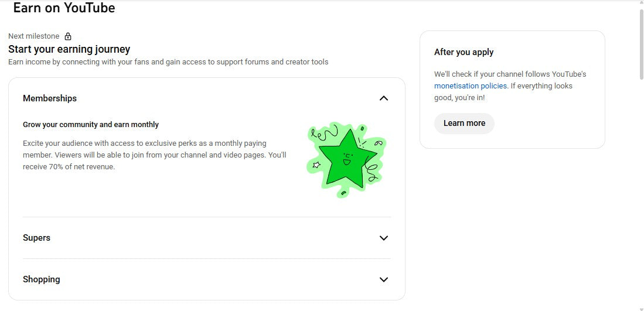
Task: Select the Memberships section title
Action: point(50,98)
